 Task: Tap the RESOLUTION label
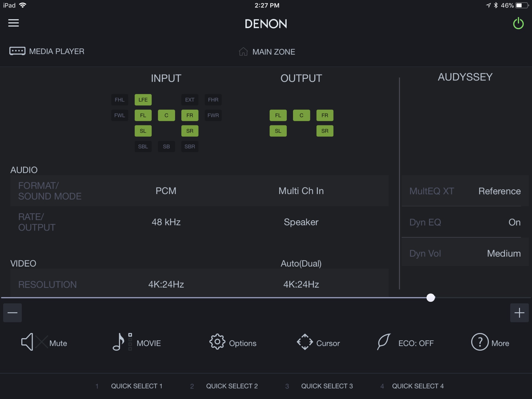tap(47, 284)
